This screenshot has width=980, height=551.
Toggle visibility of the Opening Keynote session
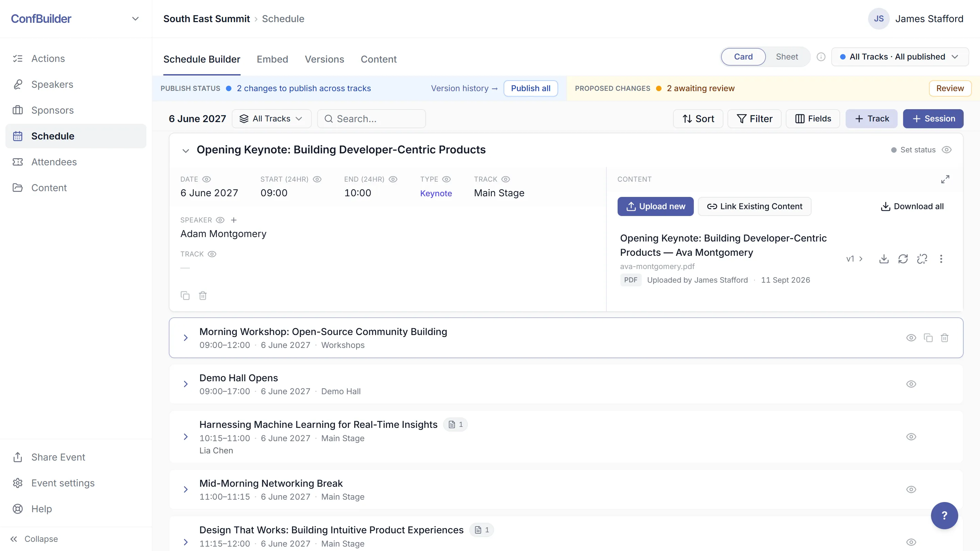point(947,150)
